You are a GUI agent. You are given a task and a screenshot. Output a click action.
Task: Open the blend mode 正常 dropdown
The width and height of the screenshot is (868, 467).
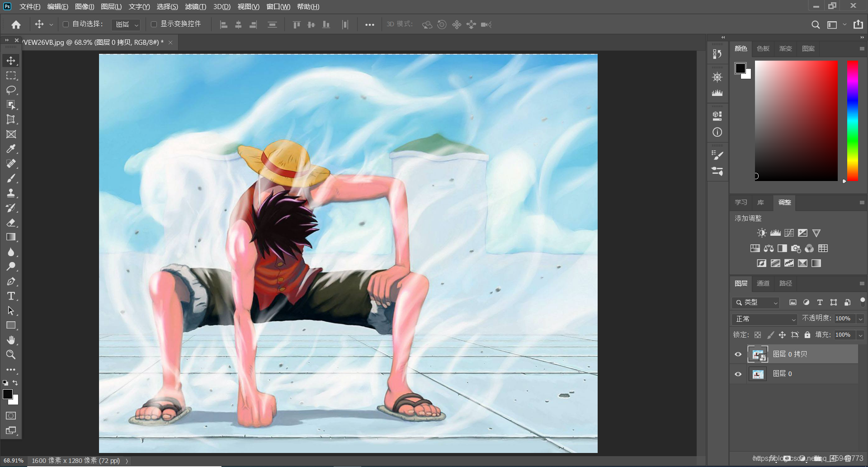764,319
